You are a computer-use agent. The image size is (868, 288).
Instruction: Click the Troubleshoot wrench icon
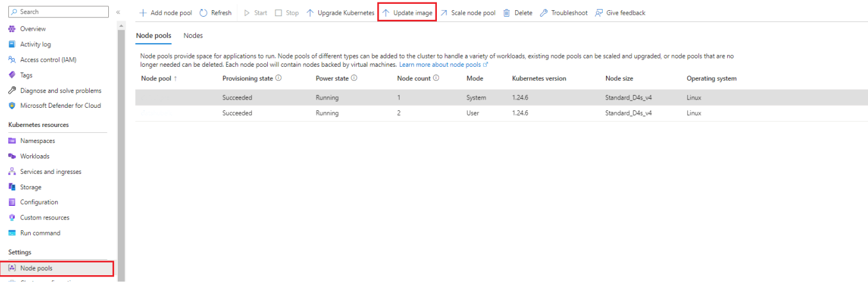(x=544, y=13)
